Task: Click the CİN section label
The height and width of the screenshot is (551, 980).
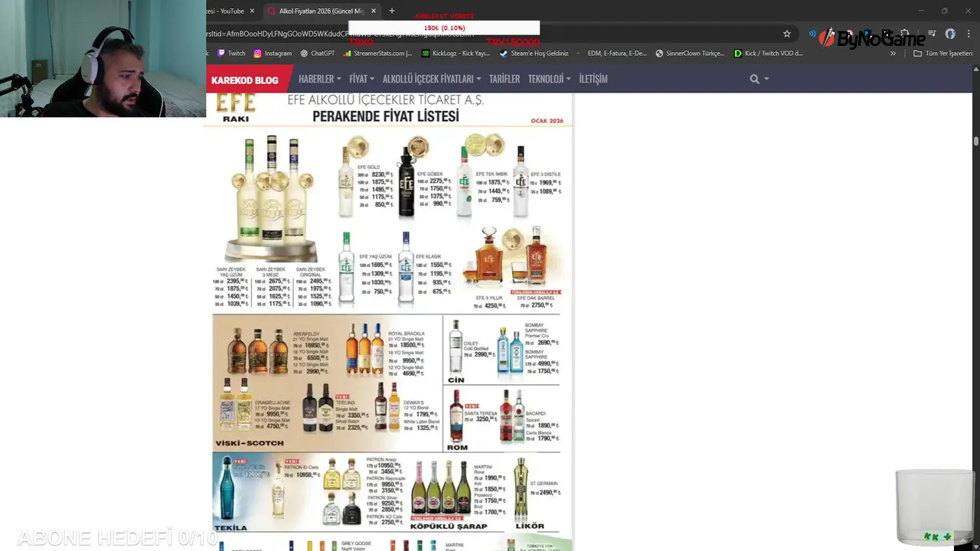Action: point(456,380)
